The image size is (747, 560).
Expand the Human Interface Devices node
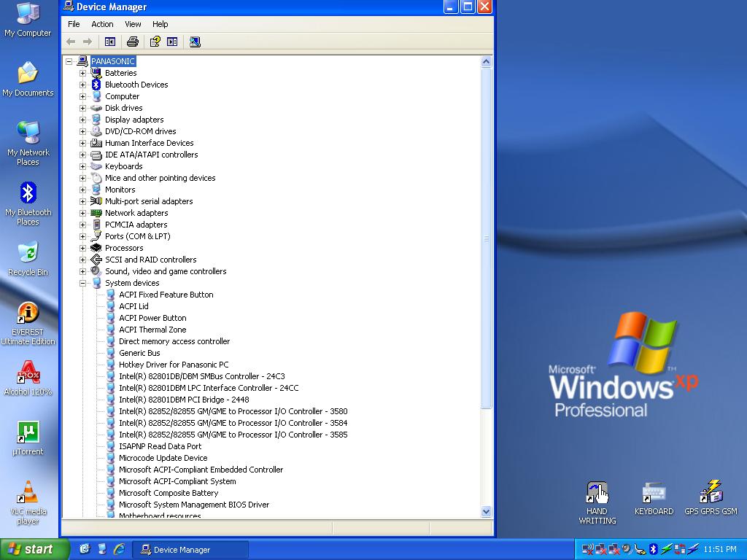click(x=83, y=143)
